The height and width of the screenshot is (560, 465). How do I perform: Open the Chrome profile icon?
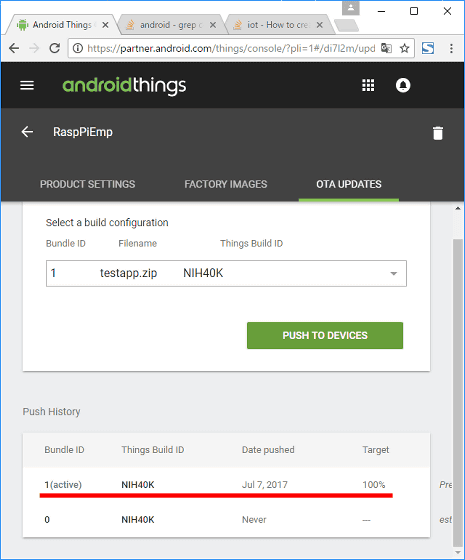350,8
